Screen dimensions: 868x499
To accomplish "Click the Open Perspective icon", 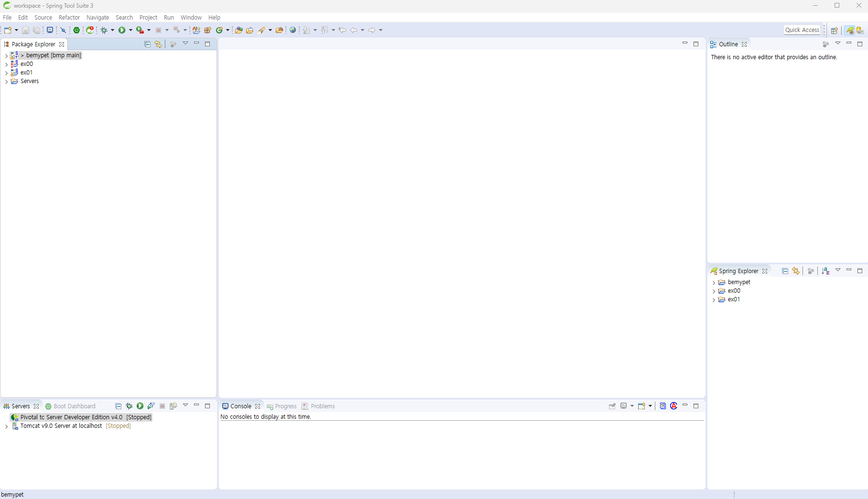I will pos(834,30).
